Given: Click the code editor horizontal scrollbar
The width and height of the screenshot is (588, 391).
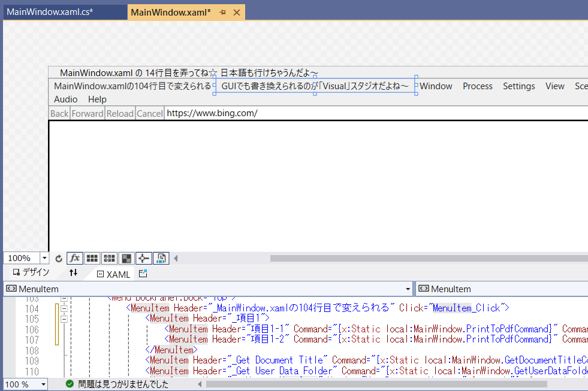Looking at the screenshot, I should pos(376,384).
